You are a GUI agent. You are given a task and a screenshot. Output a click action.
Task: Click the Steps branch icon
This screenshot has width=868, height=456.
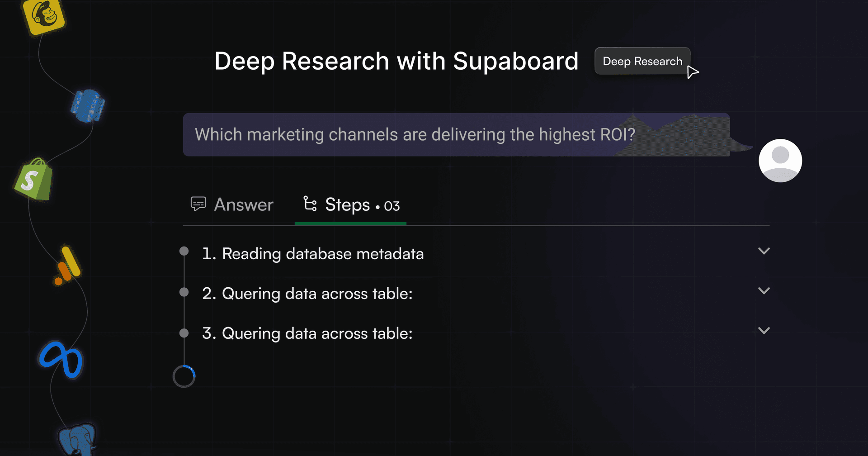tap(310, 204)
